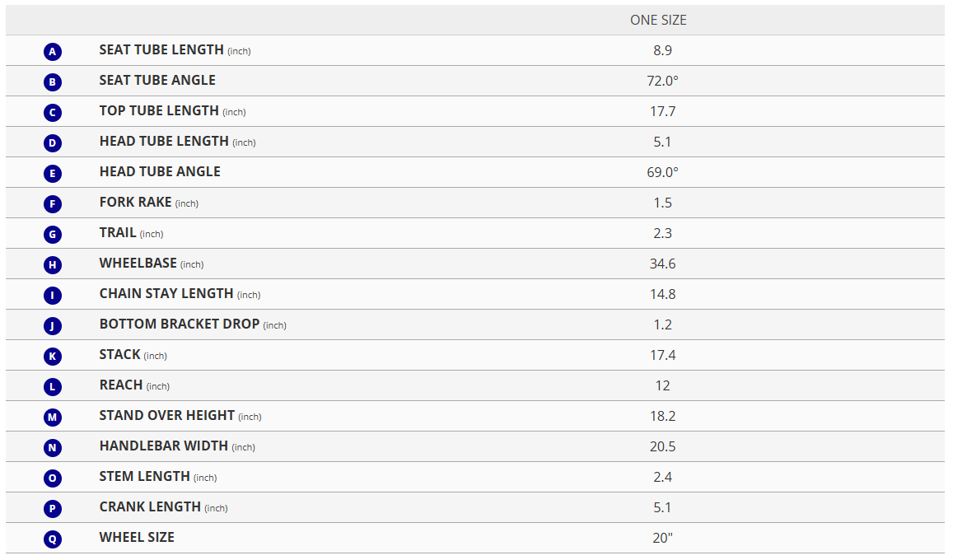This screenshot has width=953, height=560.
Task: Click the CHAIN STAY LENGTH label
Action: tap(166, 294)
